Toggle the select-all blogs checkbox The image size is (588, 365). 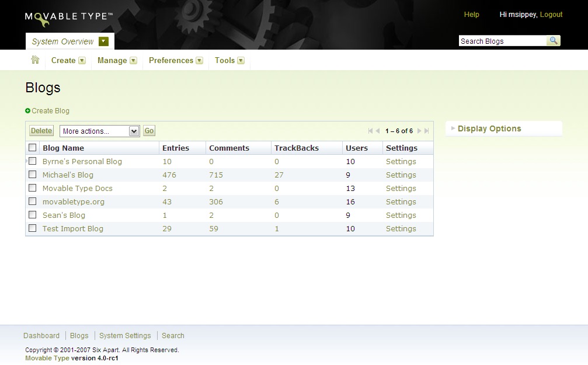tap(33, 147)
